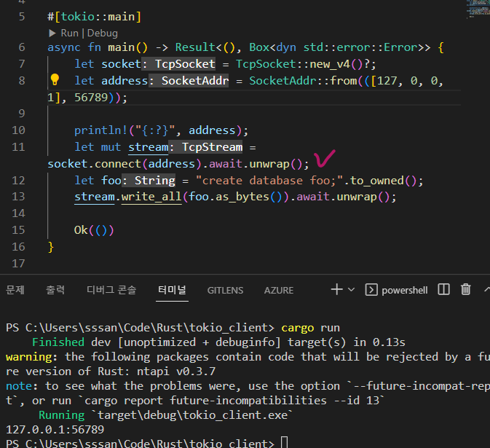Click the Run code lens link
The image size is (490, 448).
69,33
